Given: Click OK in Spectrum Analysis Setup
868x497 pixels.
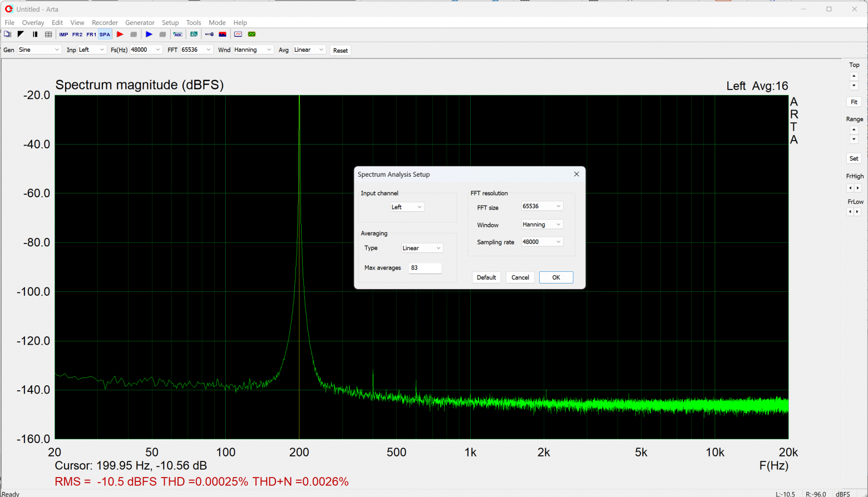Looking at the screenshot, I should [556, 277].
